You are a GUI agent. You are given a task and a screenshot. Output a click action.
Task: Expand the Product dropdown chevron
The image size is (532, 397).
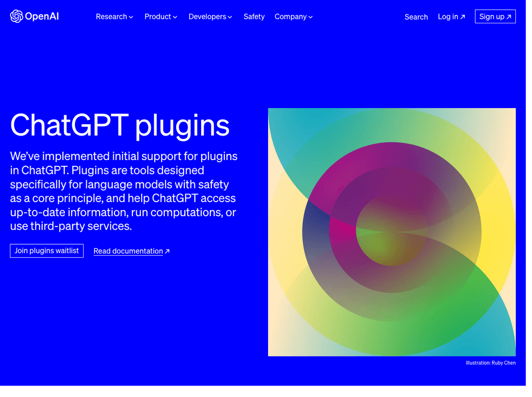click(x=175, y=17)
